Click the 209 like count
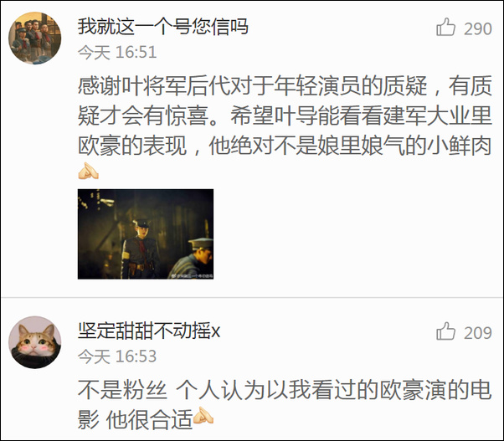504x441 pixels. [478, 333]
